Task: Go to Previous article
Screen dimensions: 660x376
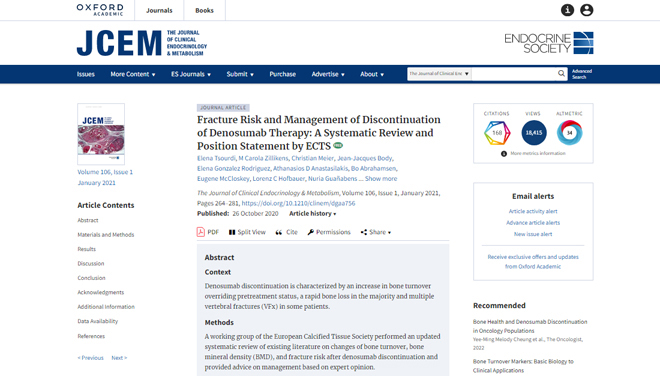Action: click(90, 357)
